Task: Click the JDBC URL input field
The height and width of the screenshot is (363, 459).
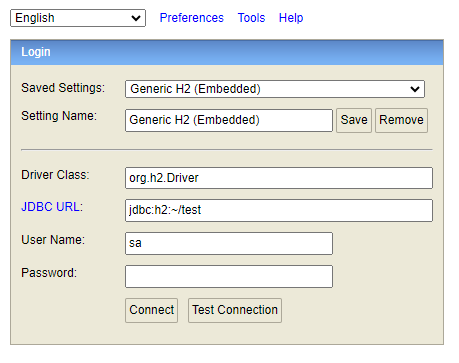Action: pyautogui.click(x=279, y=210)
